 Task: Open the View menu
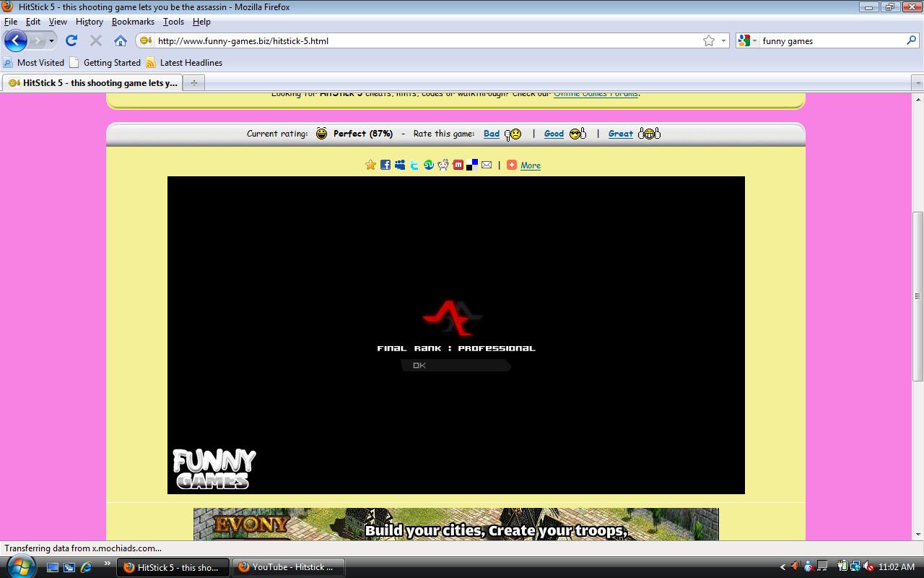tap(58, 22)
